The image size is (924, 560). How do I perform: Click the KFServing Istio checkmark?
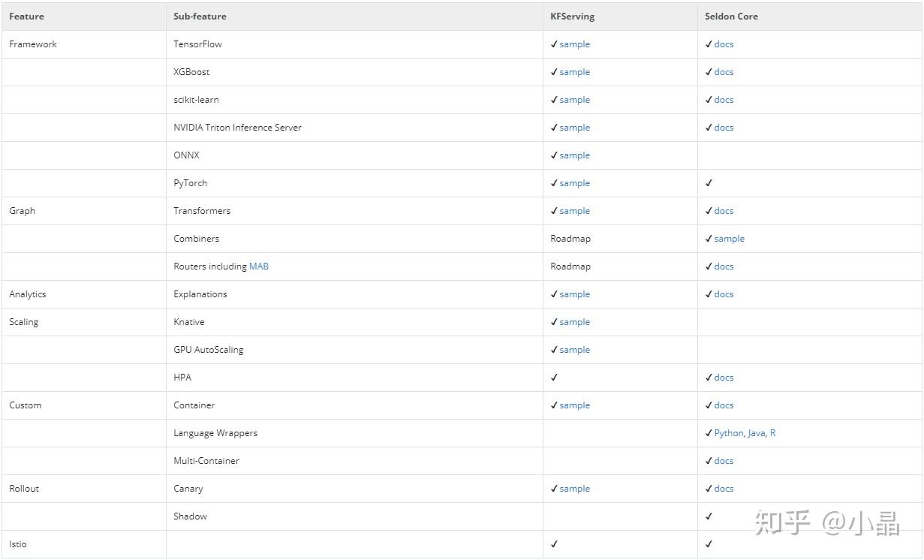coord(554,544)
